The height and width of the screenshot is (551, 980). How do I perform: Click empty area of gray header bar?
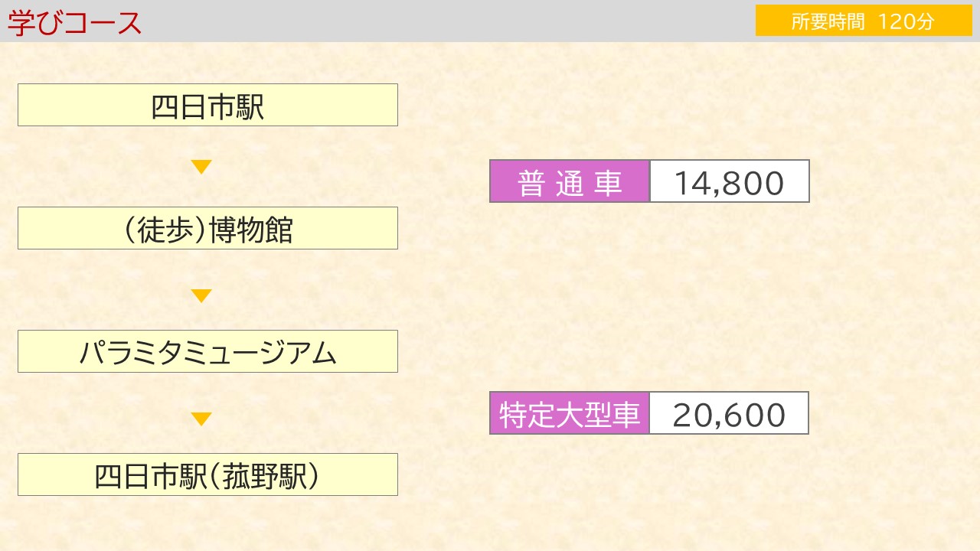444,21
